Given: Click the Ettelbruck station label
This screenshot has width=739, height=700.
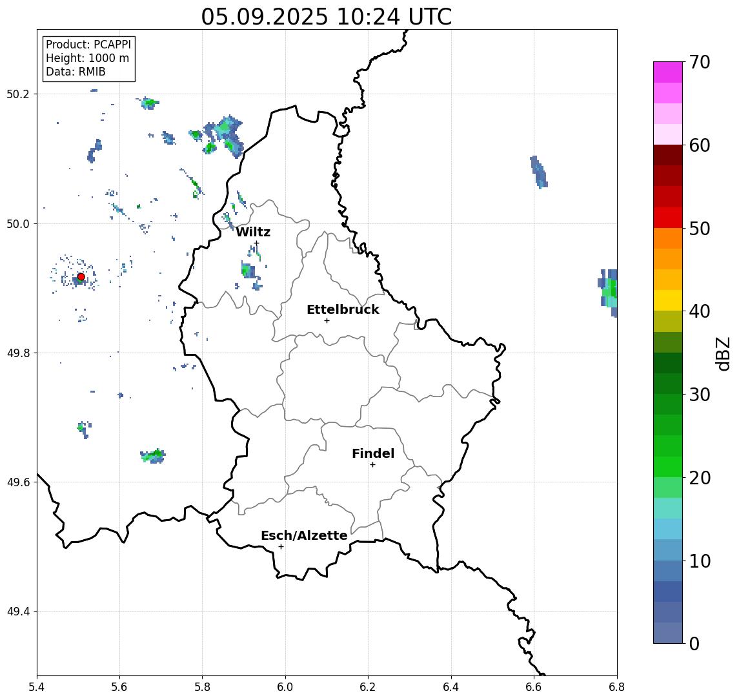Looking at the screenshot, I should tap(343, 309).
